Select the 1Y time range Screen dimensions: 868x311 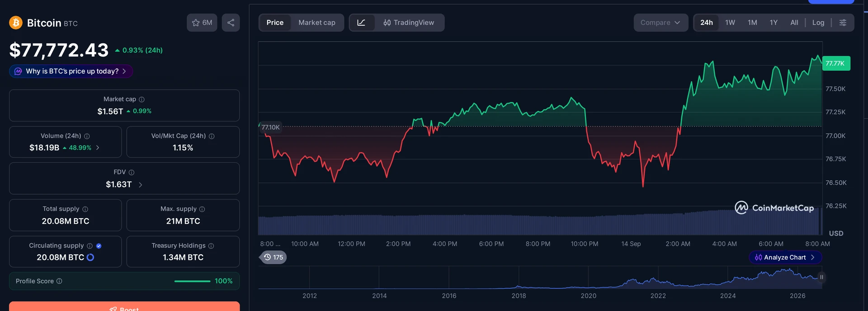coord(774,23)
